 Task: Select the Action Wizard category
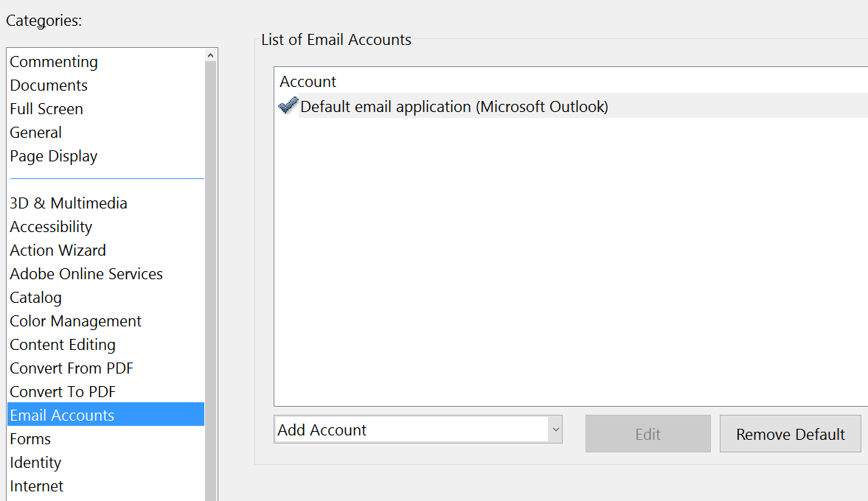tap(58, 250)
